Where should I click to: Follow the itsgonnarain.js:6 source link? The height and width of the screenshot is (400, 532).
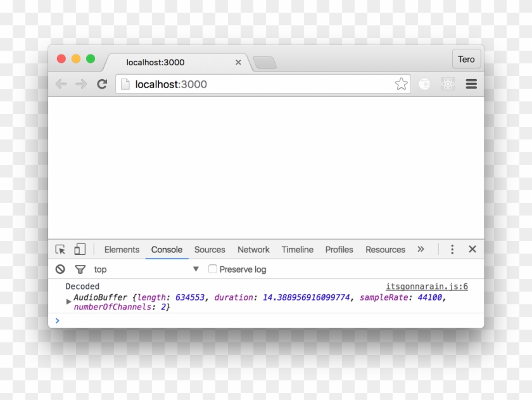(427, 286)
